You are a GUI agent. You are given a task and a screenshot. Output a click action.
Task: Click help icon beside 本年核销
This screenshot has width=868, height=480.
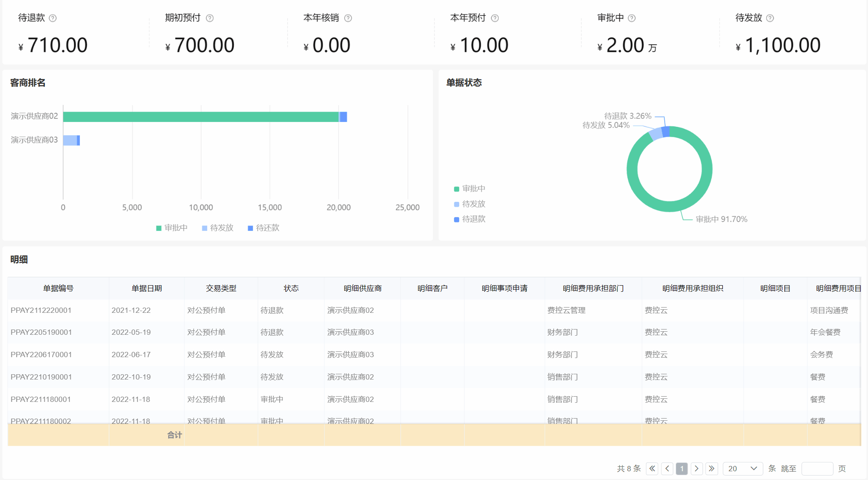click(x=348, y=18)
